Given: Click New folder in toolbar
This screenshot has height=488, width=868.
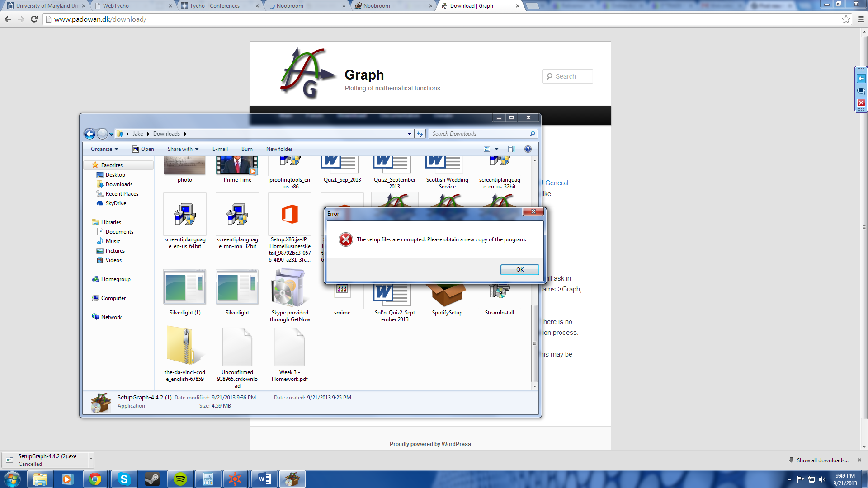Looking at the screenshot, I should (279, 149).
